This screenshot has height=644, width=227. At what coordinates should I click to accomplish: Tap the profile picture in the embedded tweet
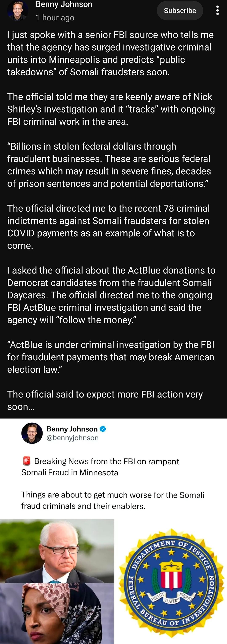tap(32, 433)
